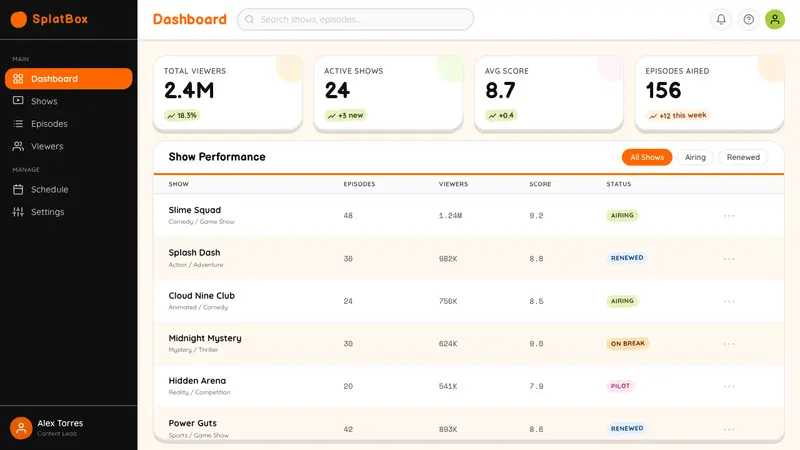Image resolution: width=800 pixels, height=450 pixels.
Task: Click the Avg Score 8.7 card
Action: point(548,93)
